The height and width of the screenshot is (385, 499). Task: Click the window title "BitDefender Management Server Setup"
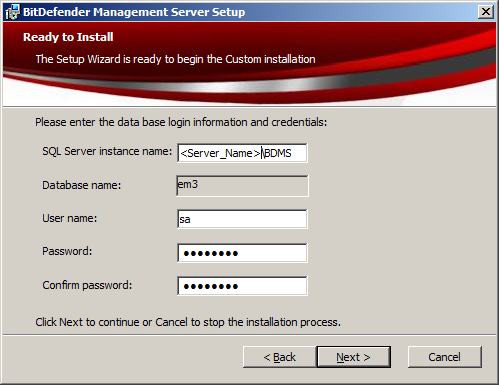click(134, 12)
